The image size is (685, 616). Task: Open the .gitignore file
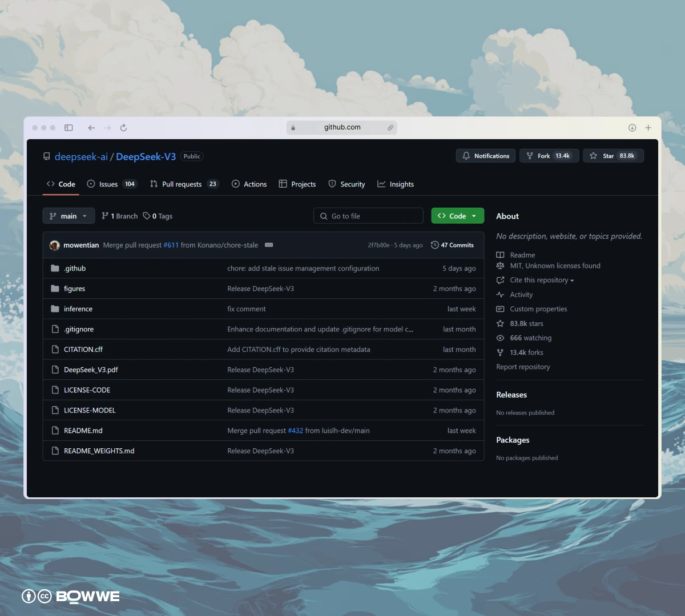[79, 329]
